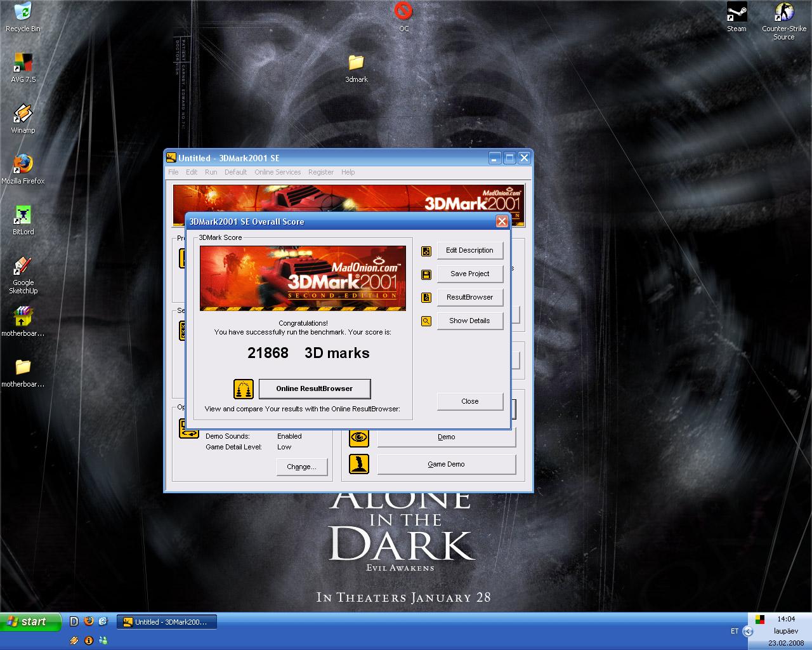Open the Recycle Bin desktop icon
Viewport: 812px width, 650px height.
[23, 17]
